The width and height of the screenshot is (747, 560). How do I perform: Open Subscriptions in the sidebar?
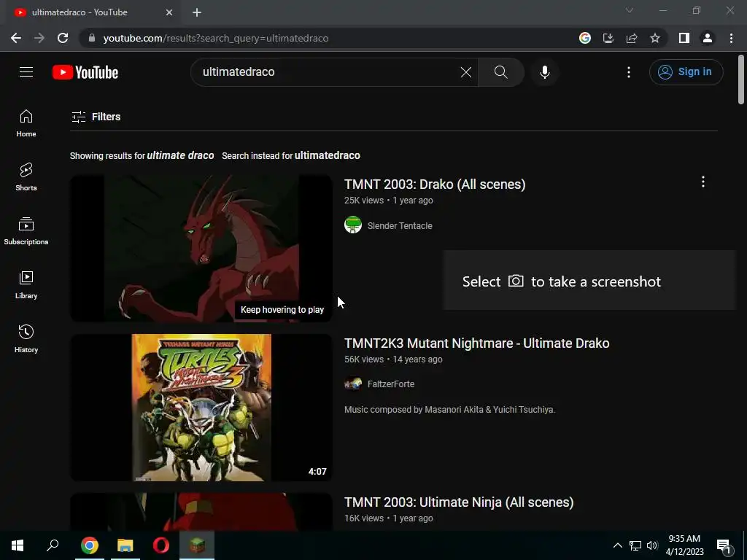point(26,230)
